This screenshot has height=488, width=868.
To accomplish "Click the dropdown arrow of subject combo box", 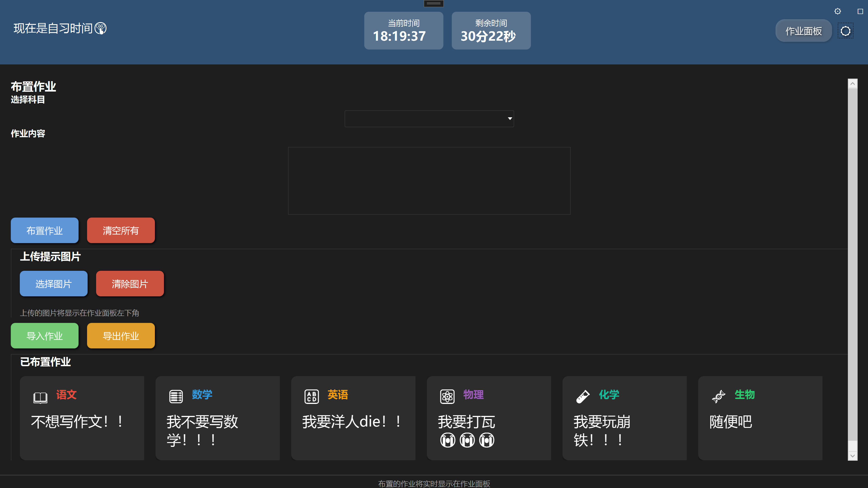I will [509, 118].
